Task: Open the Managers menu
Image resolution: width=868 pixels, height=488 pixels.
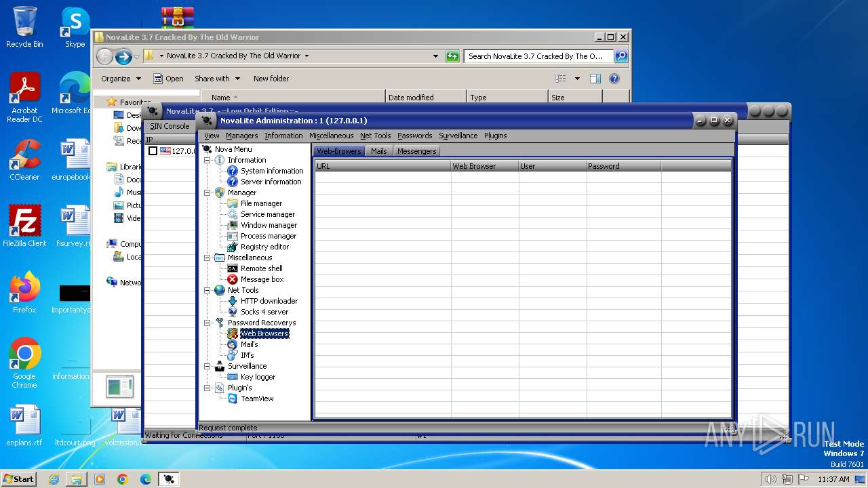Action: (x=242, y=136)
